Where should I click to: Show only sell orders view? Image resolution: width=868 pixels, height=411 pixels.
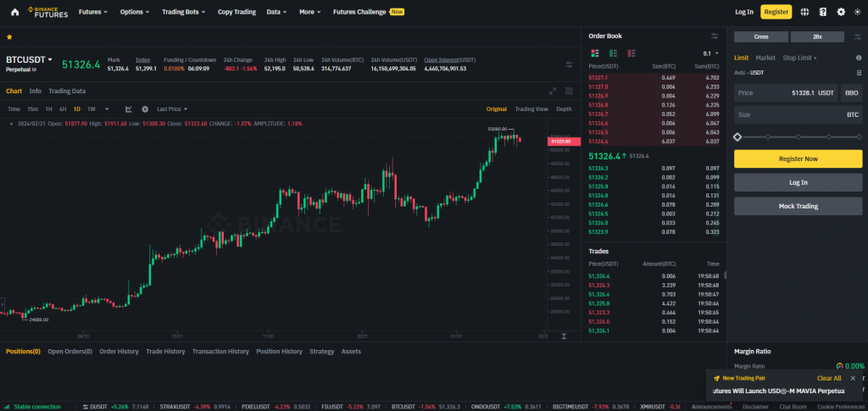pos(631,53)
